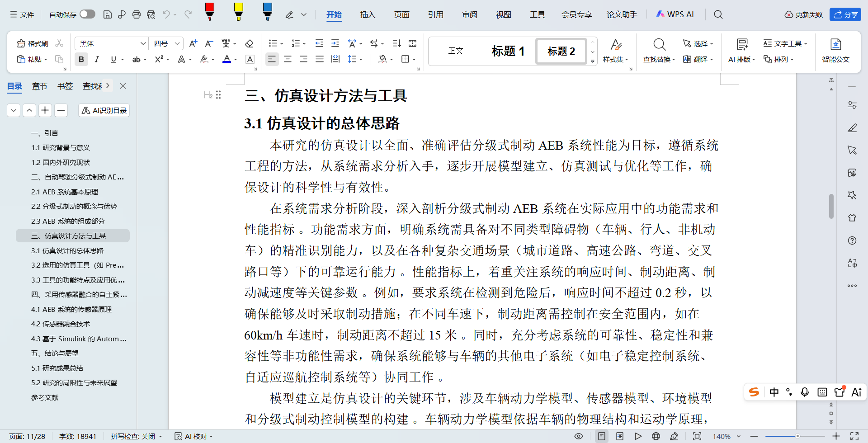The height and width of the screenshot is (443, 868).
Task: Toggle center alignment
Action: (288, 59)
